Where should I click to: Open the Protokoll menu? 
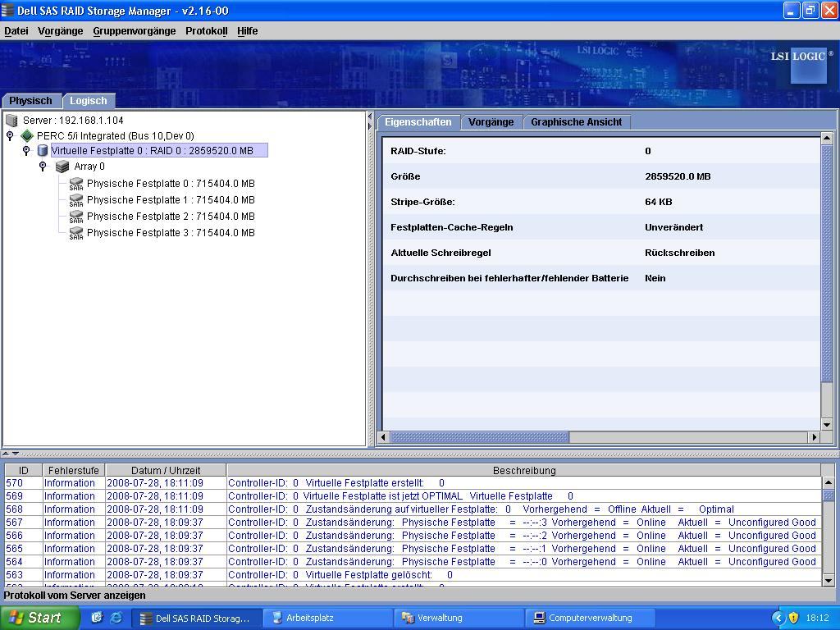(x=206, y=31)
